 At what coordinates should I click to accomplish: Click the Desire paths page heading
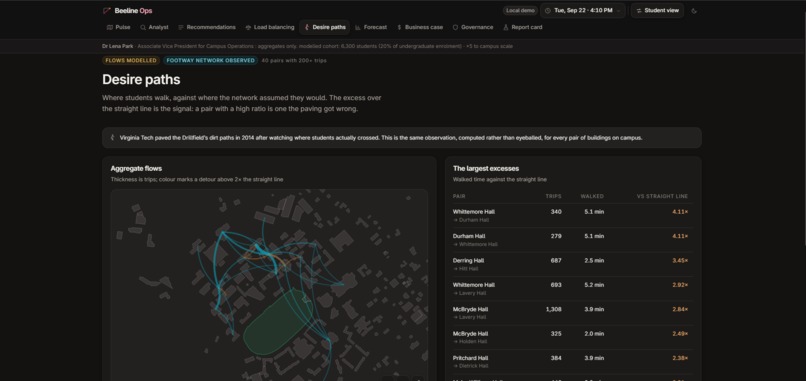click(x=141, y=80)
